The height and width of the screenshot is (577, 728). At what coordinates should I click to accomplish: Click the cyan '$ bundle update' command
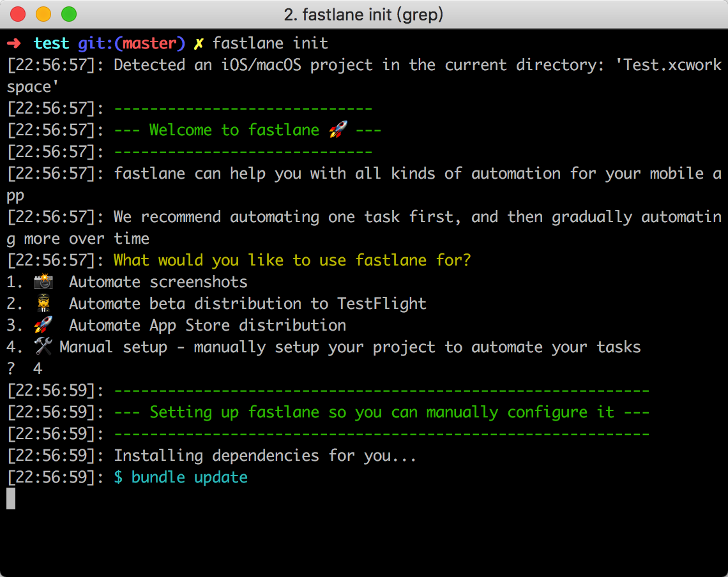[181, 477]
